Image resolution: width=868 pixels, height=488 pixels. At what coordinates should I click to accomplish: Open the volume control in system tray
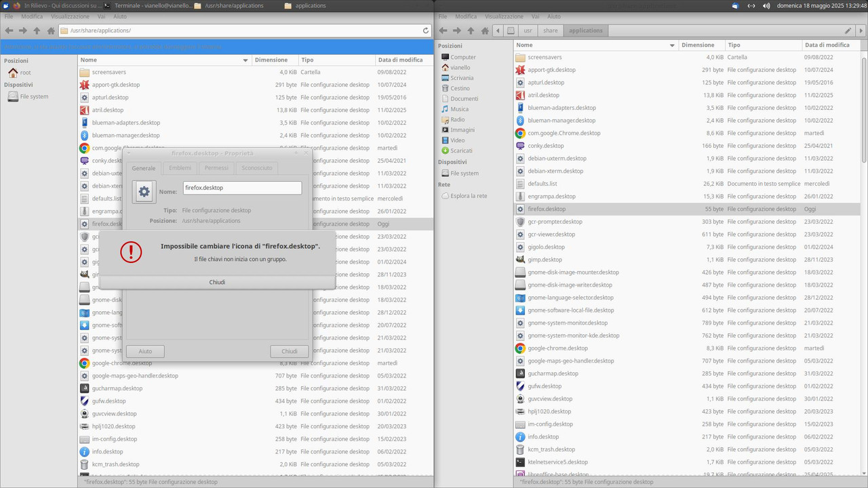tap(766, 5)
